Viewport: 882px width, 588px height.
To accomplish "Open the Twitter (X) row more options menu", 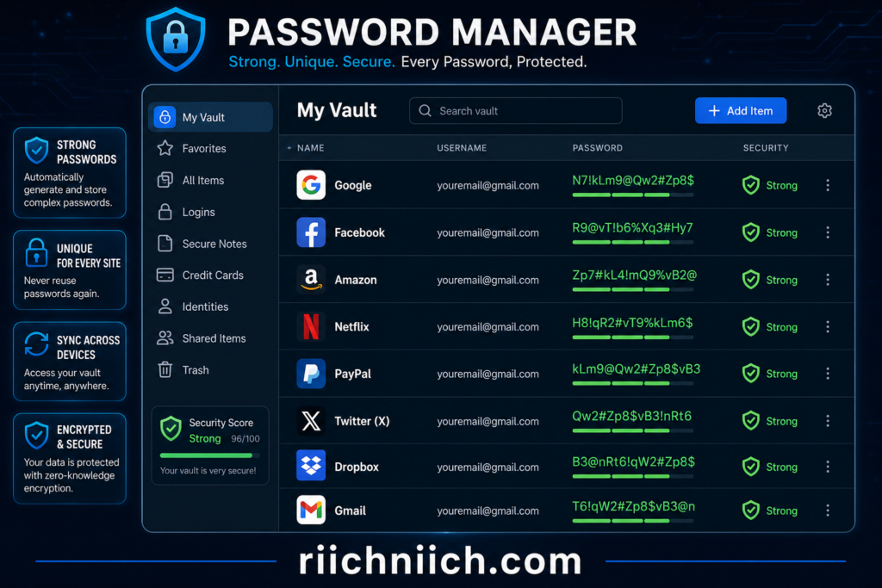I will pyautogui.click(x=828, y=420).
